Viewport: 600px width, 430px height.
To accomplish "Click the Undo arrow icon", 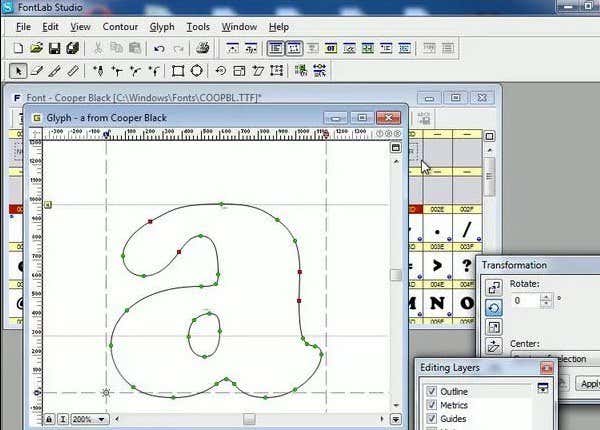I will 159,48.
